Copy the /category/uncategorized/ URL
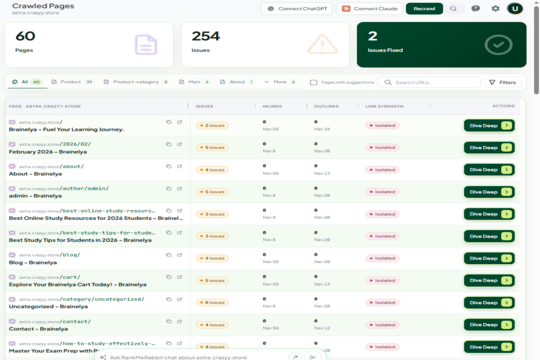Image resolution: width=540 pixels, height=360 pixels. point(169,299)
